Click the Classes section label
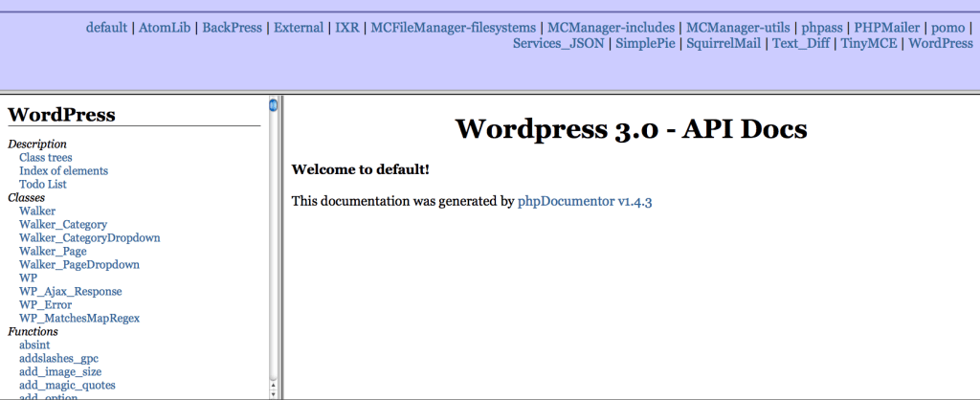Image resolution: width=980 pixels, height=400 pixels. [26, 197]
